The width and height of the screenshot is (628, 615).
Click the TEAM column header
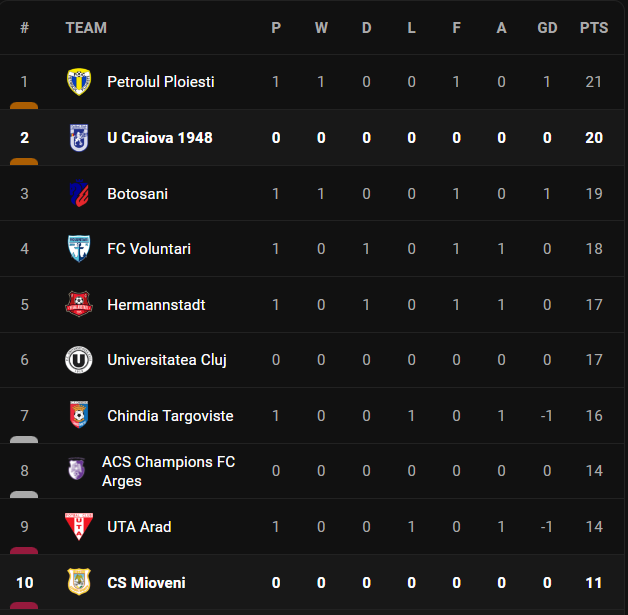(x=86, y=28)
